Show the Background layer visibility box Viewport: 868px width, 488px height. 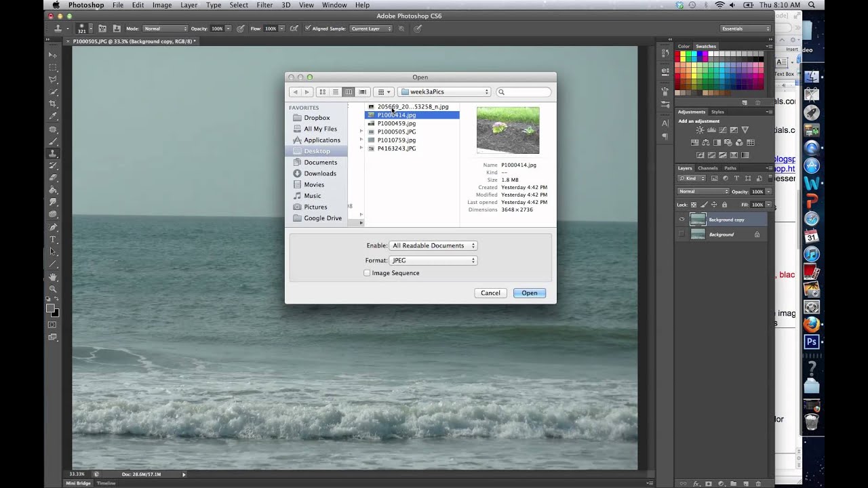tap(682, 235)
